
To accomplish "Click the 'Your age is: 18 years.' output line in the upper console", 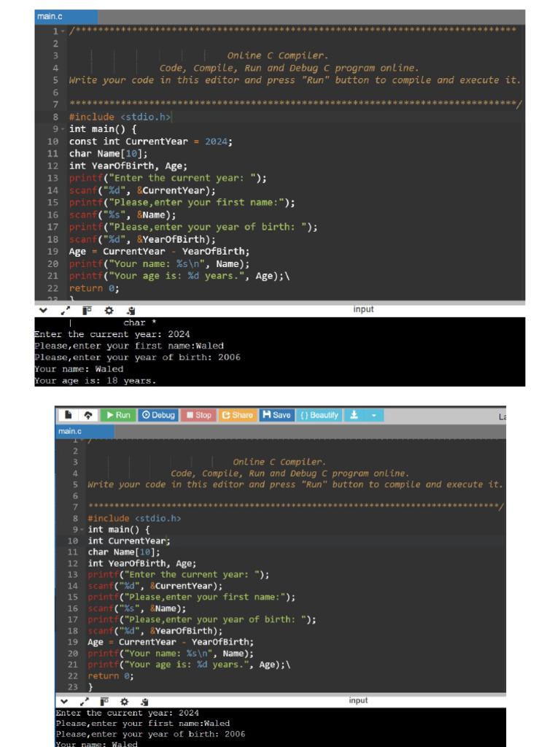I will tap(96, 381).
